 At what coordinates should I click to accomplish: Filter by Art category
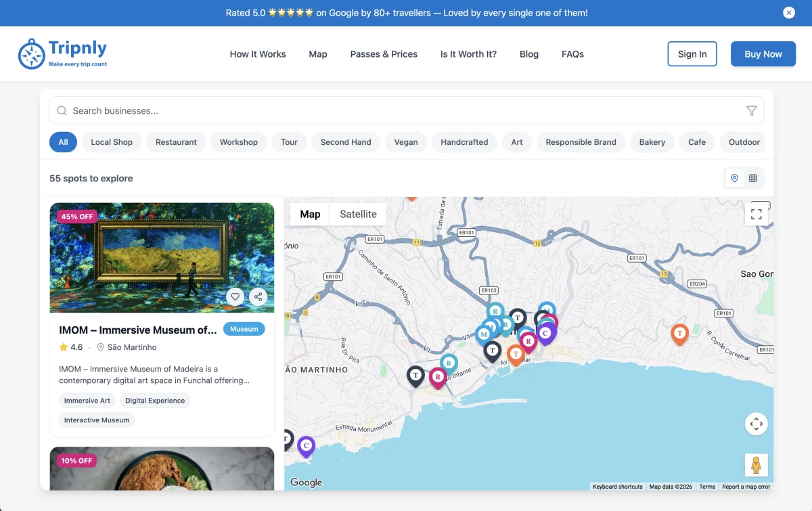tap(517, 142)
